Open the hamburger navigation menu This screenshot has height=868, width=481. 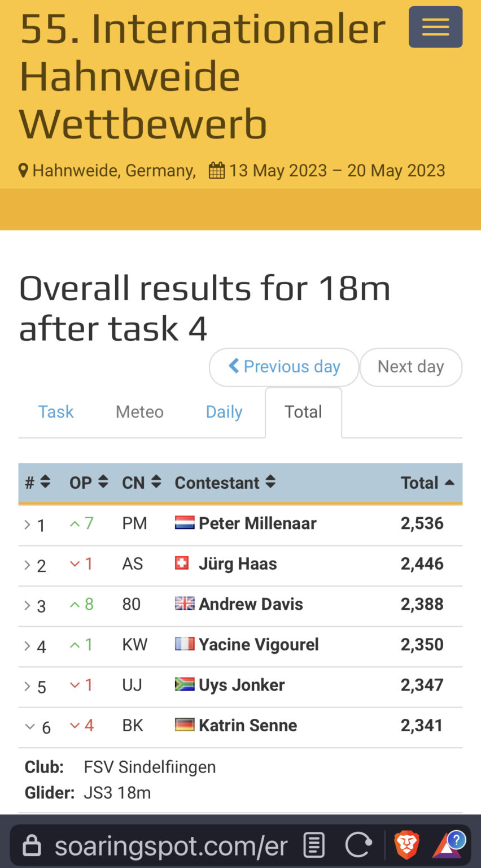435,27
